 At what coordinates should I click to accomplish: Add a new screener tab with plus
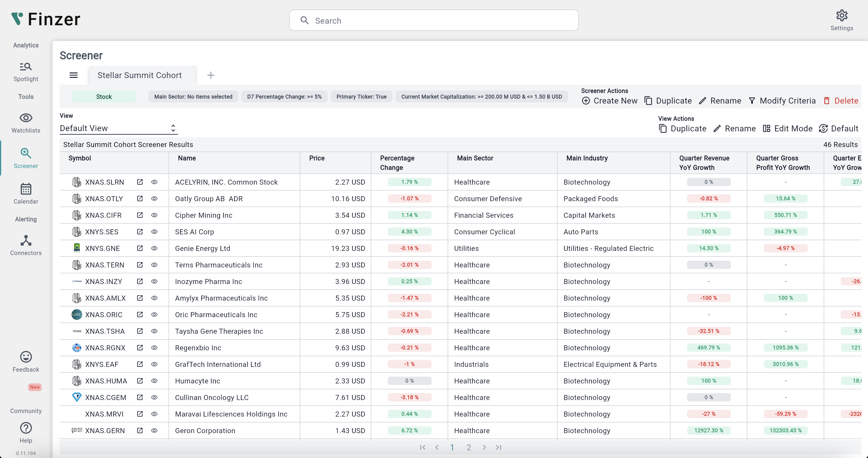tap(210, 75)
